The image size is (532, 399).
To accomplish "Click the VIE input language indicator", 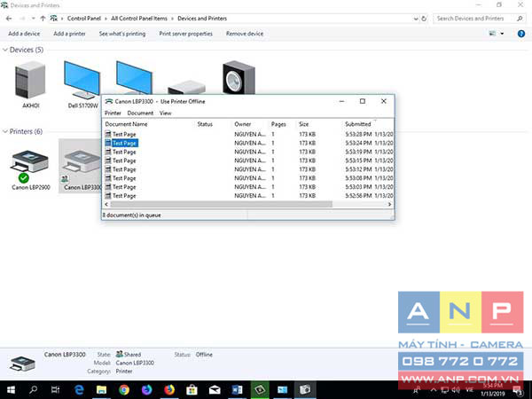I will pyautogui.click(x=470, y=390).
